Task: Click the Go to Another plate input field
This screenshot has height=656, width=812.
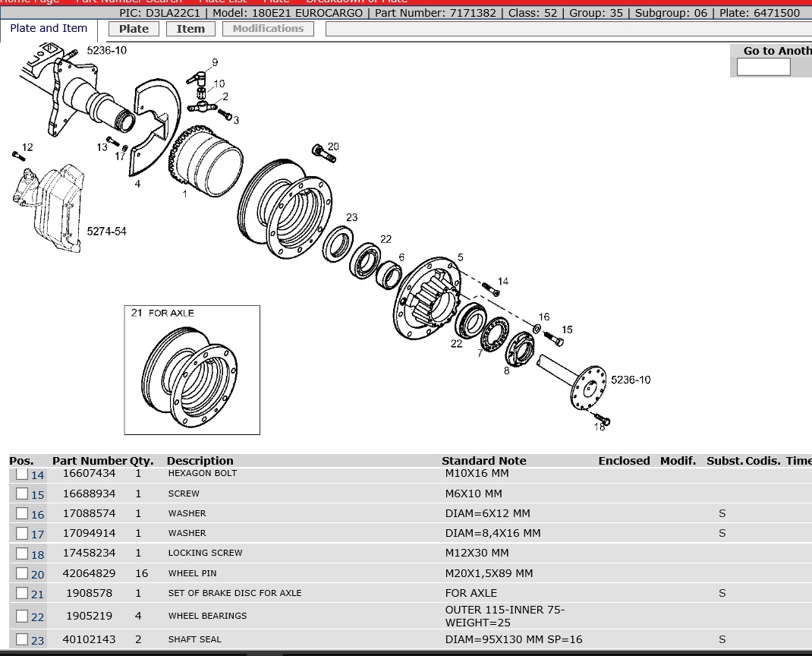Action: 763,67
